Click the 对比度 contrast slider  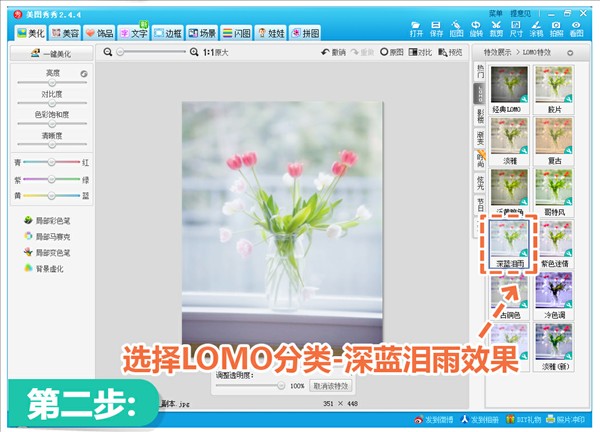[x=52, y=103]
